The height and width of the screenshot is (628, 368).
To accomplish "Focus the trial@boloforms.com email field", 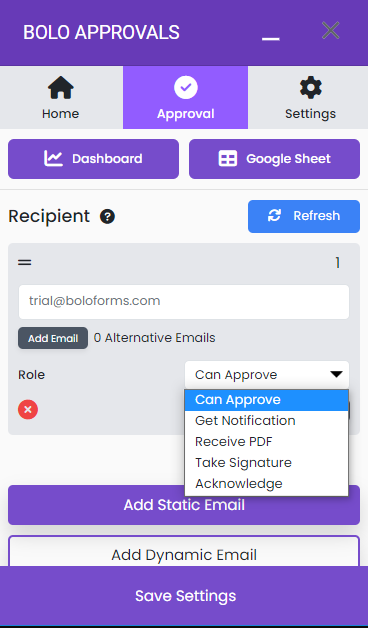I will (184, 302).
